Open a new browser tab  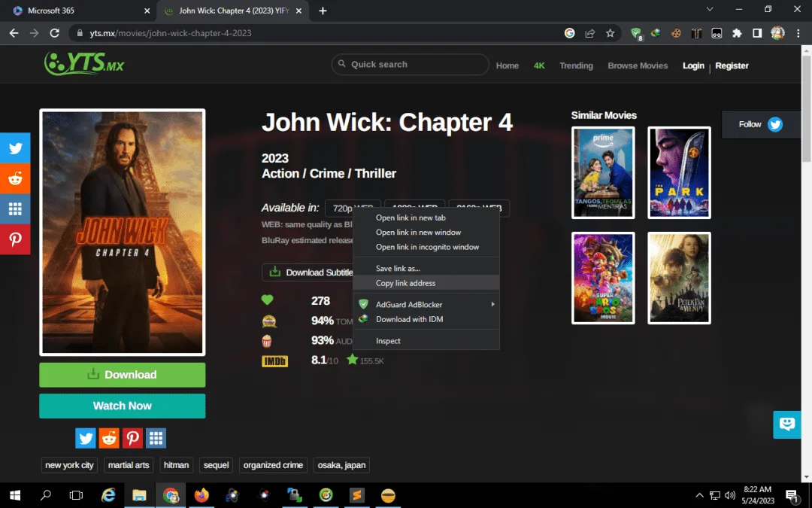(x=323, y=11)
